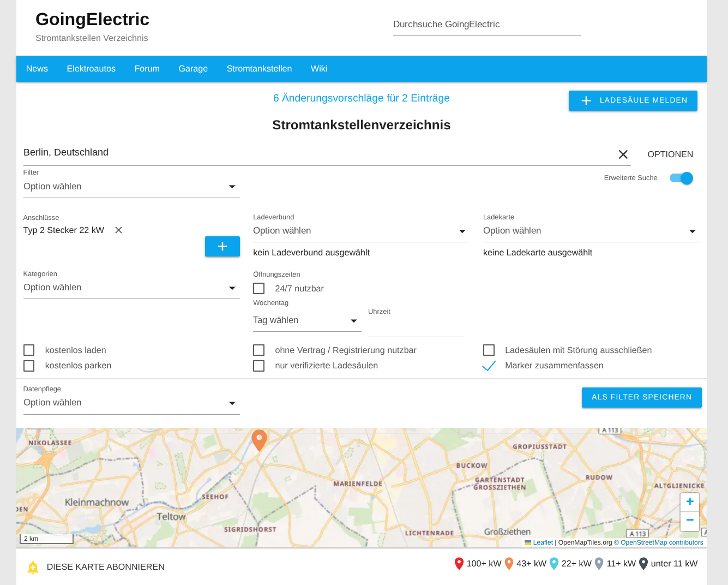Screen dimensions: 728x585
Task: Turn off the Erweiterte Suche switch
Action: click(x=681, y=178)
